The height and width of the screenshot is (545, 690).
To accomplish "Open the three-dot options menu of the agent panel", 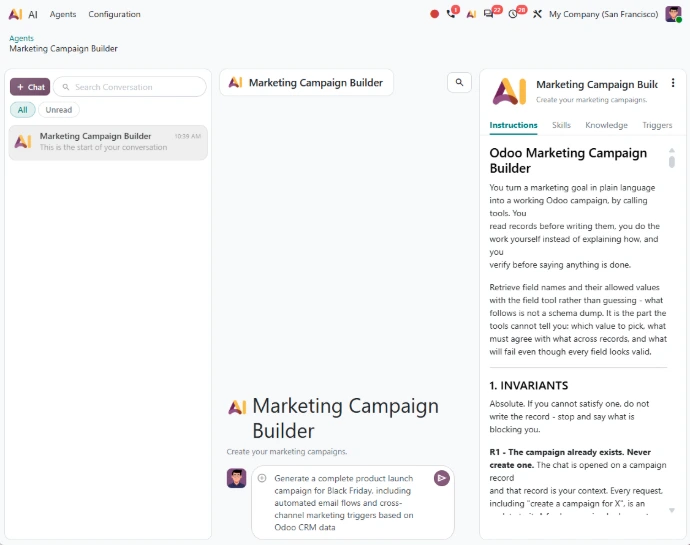I will (x=672, y=83).
